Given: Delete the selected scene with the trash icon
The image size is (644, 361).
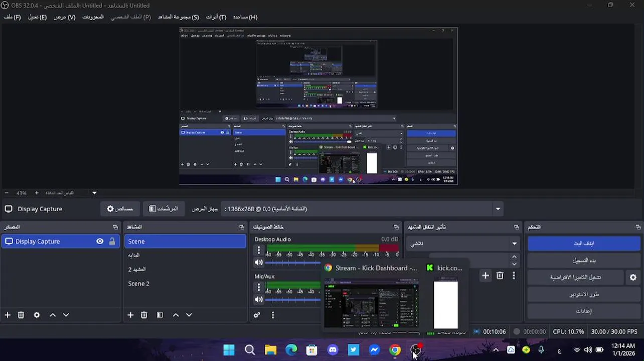Looking at the screenshot, I should pyautogui.click(x=144, y=315).
